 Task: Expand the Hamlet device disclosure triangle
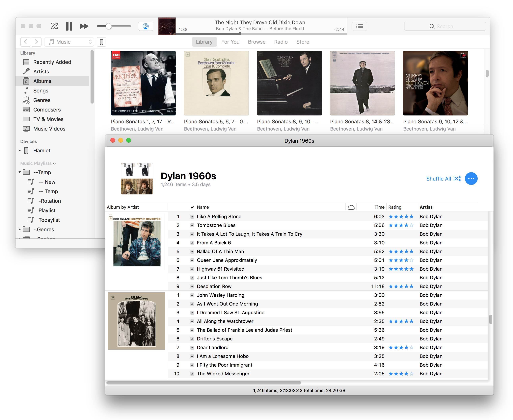[x=20, y=151]
